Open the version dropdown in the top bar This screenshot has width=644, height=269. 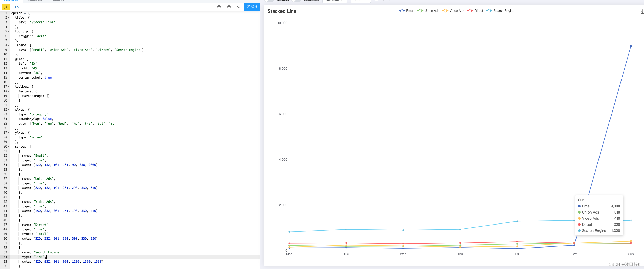(360, 1)
